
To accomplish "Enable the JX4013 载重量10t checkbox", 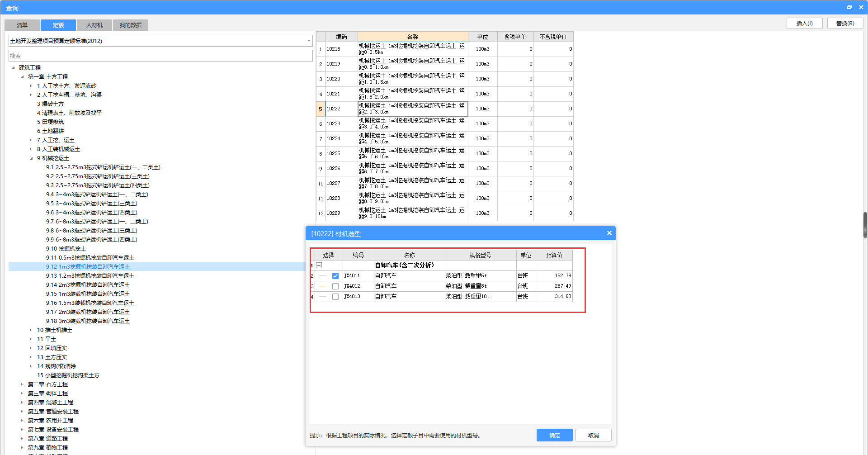I will tap(335, 297).
